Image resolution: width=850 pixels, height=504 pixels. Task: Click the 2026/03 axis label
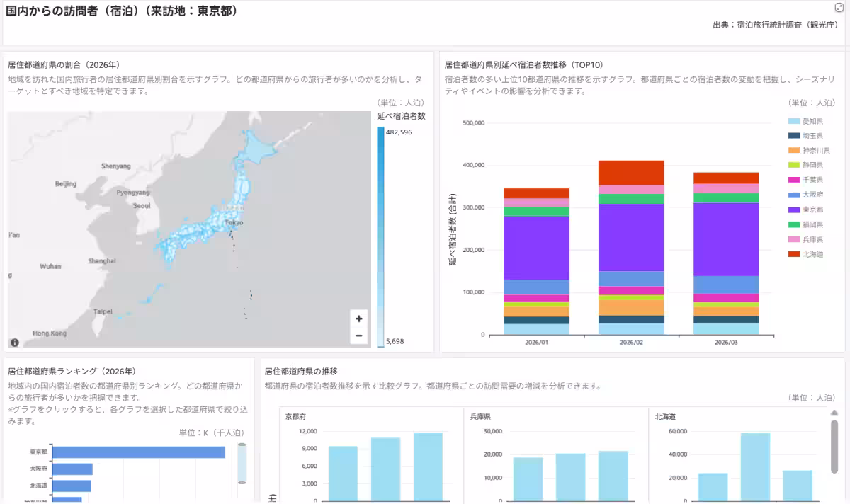click(x=726, y=343)
